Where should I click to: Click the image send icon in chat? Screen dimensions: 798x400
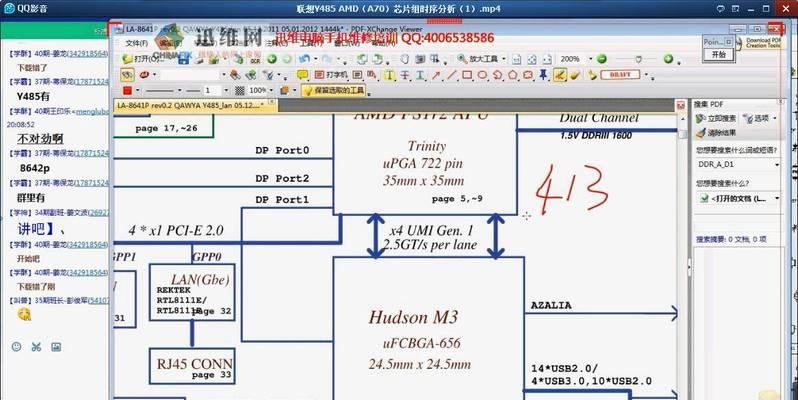pos(56,347)
